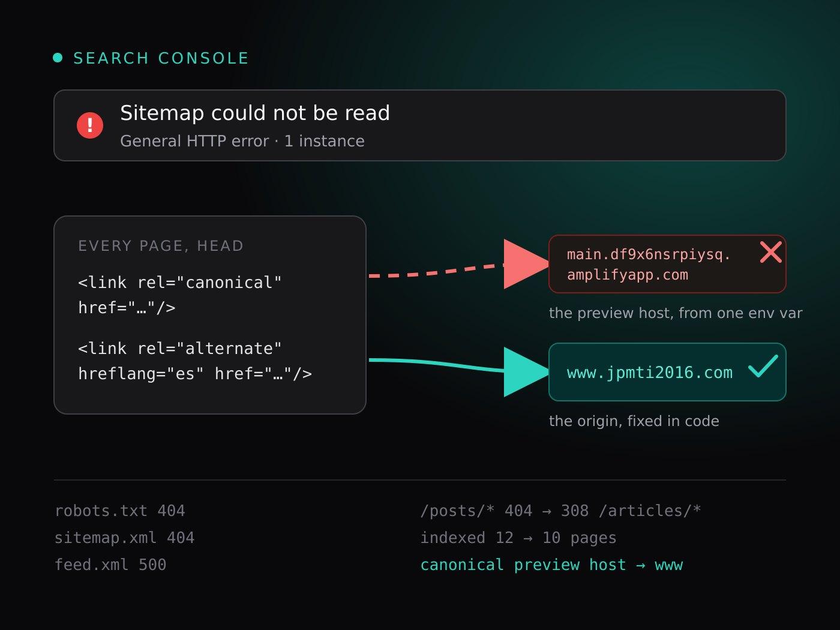Select the SEARCH CONSOLE heading
The height and width of the screenshot is (630, 840).
161,58
